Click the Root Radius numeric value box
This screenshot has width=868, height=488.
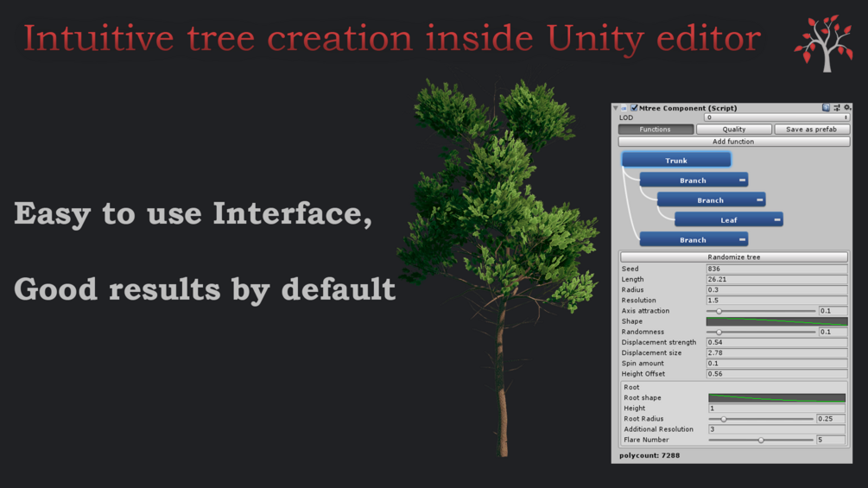pyautogui.click(x=831, y=419)
